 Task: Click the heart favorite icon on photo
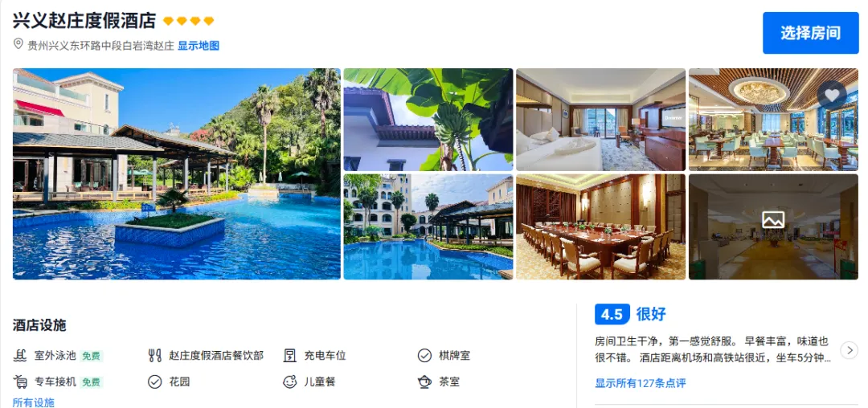pyautogui.click(x=832, y=95)
